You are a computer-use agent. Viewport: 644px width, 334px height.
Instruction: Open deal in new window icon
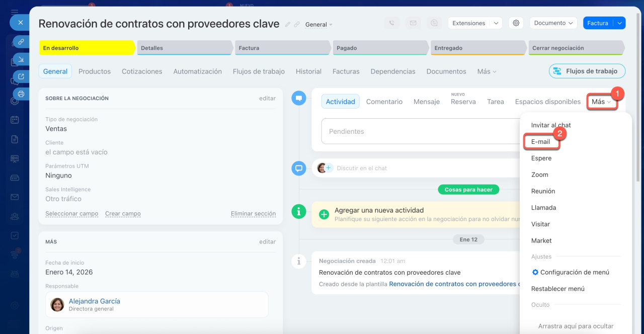click(21, 76)
